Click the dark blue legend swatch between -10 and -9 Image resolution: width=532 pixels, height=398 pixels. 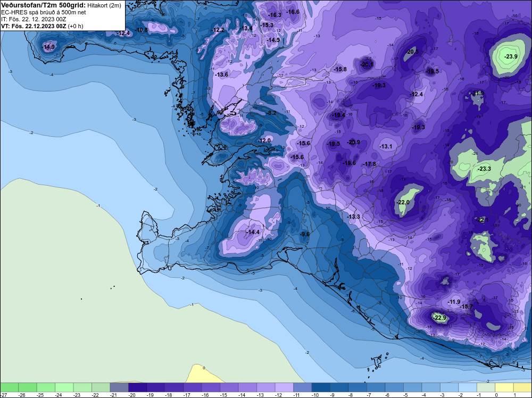tap(321, 387)
